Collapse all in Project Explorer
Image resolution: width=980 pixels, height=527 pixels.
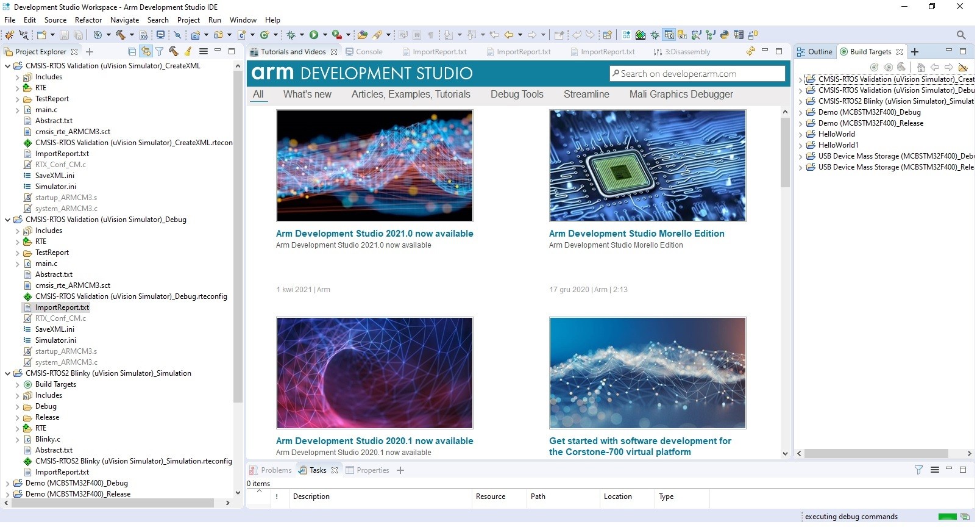(132, 52)
